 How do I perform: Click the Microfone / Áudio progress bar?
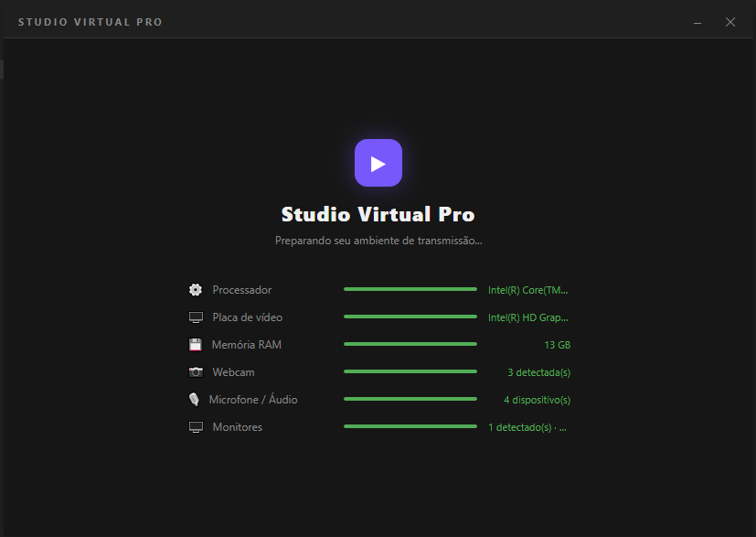pyautogui.click(x=410, y=399)
